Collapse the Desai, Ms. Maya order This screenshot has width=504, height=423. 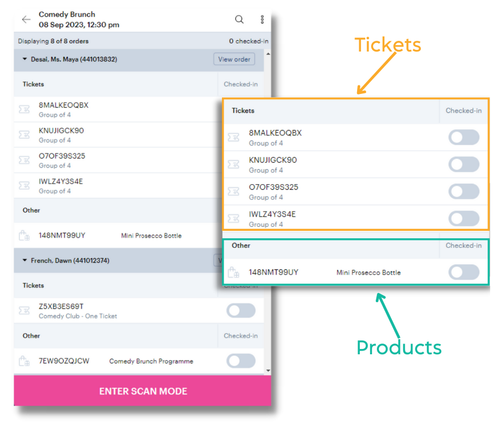click(25, 59)
